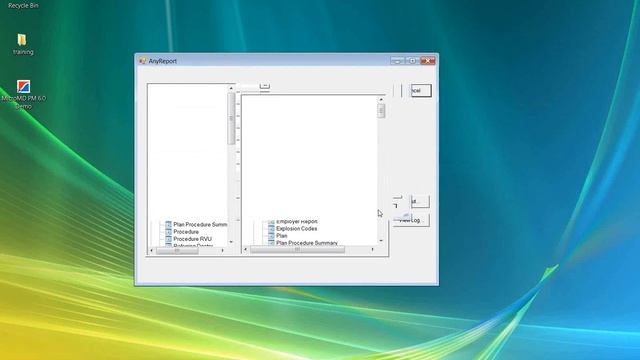Select Procedure RVU in left tree
Image resolution: width=640 pixels, height=360 pixels.
click(193, 239)
